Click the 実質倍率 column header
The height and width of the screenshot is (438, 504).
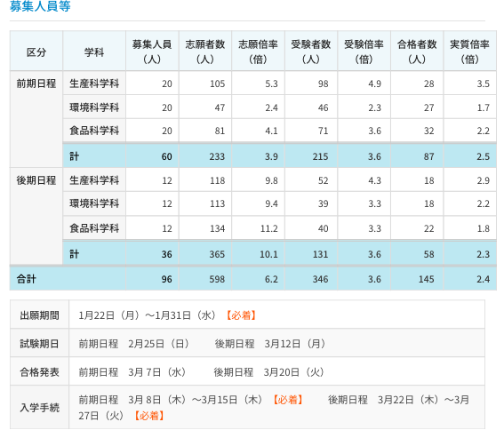[x=469, y=52]
